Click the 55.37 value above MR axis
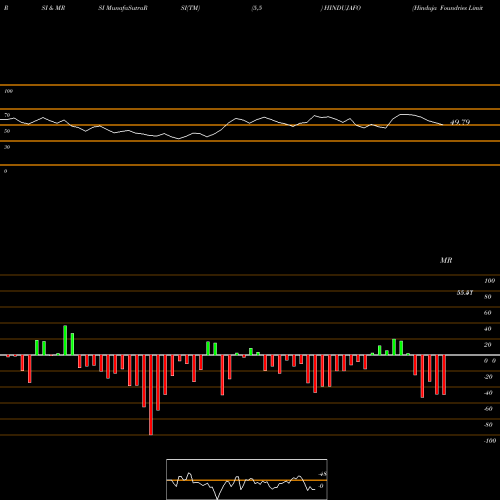This screenshot has width=500, height=500. pos(465,293)
